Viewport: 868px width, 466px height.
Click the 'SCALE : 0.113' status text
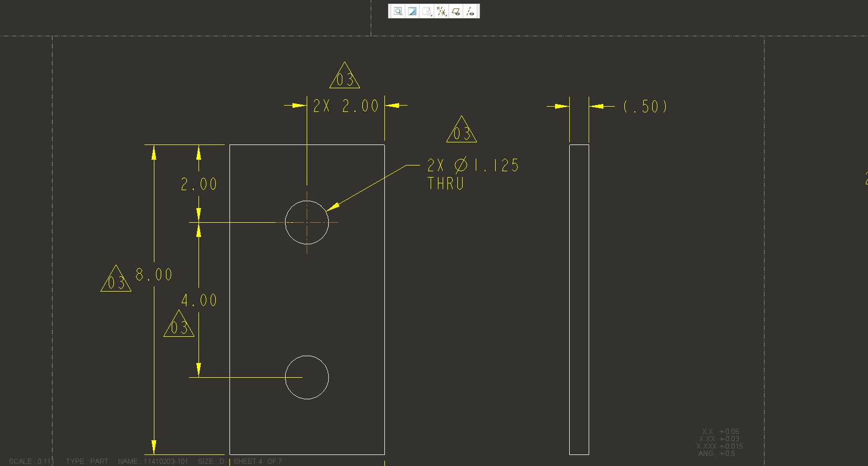pos(32,461)
